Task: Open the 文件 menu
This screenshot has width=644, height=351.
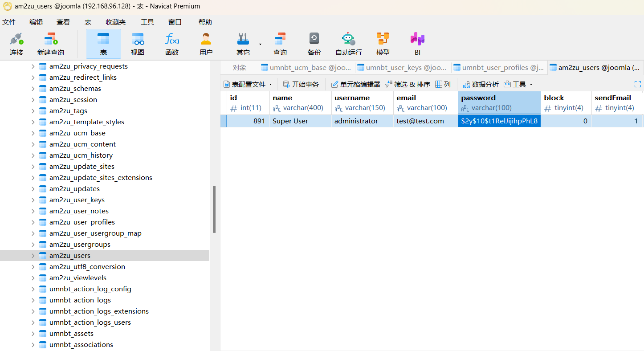Action: [x=9, y=22]
